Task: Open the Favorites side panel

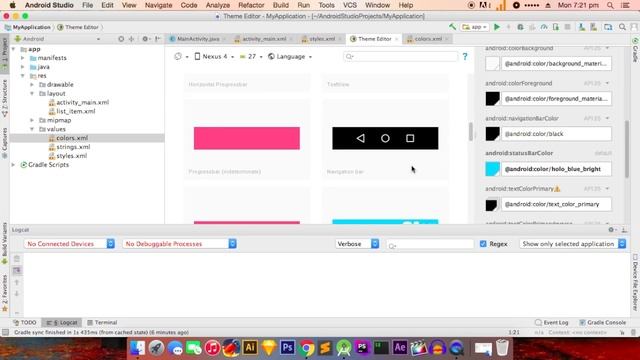Action: (4, 293)
